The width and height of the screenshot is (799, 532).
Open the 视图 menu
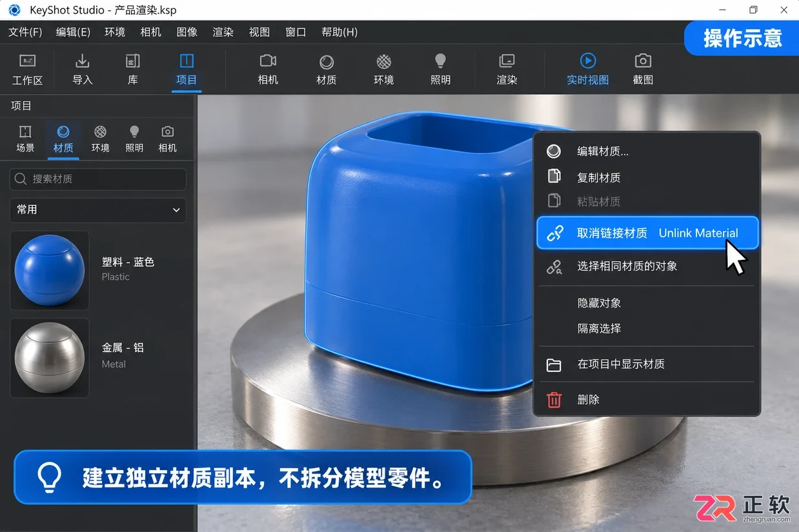point(259,32)
